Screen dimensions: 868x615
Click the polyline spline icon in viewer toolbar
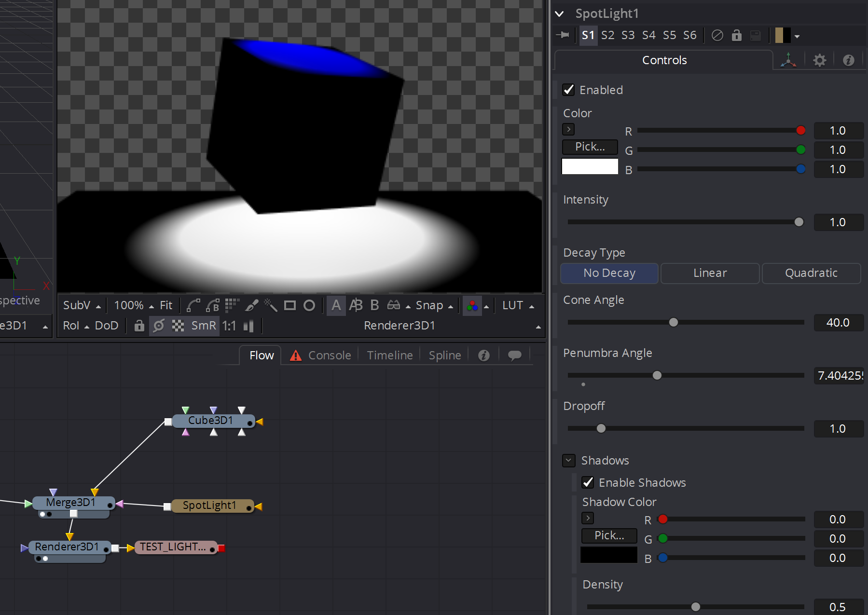point(193,305)
